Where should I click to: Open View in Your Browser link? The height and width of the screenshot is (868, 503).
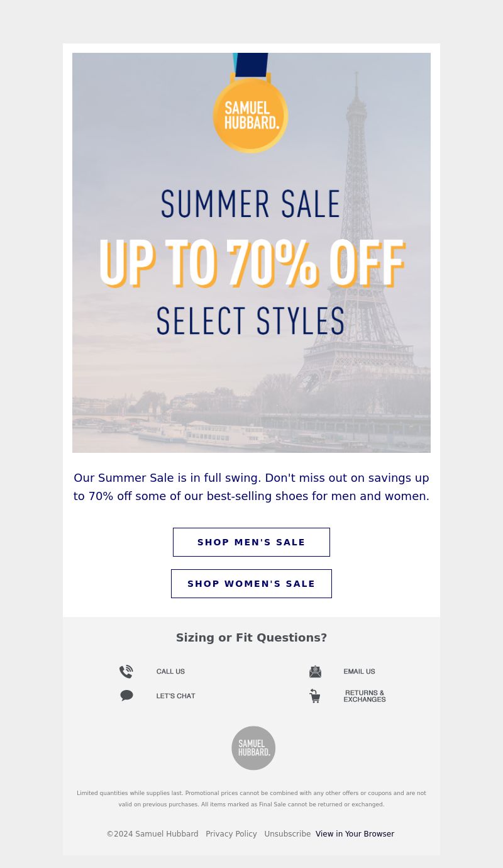355,834
